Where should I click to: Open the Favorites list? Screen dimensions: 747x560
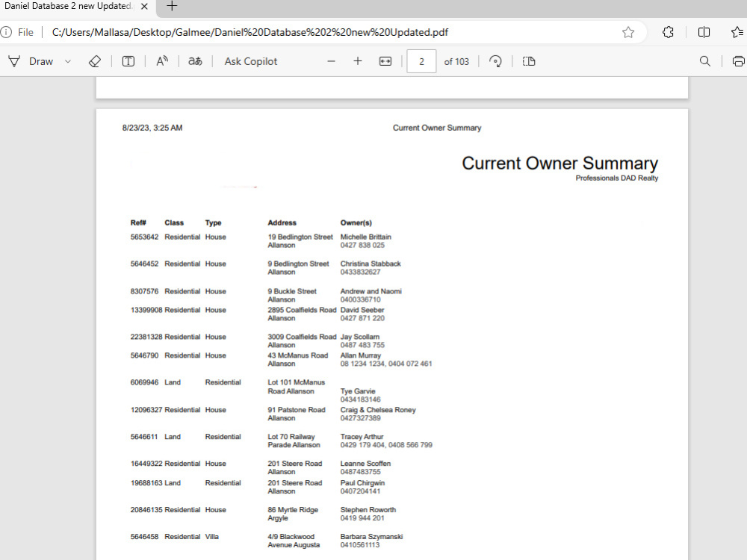[x=737, y=32]
